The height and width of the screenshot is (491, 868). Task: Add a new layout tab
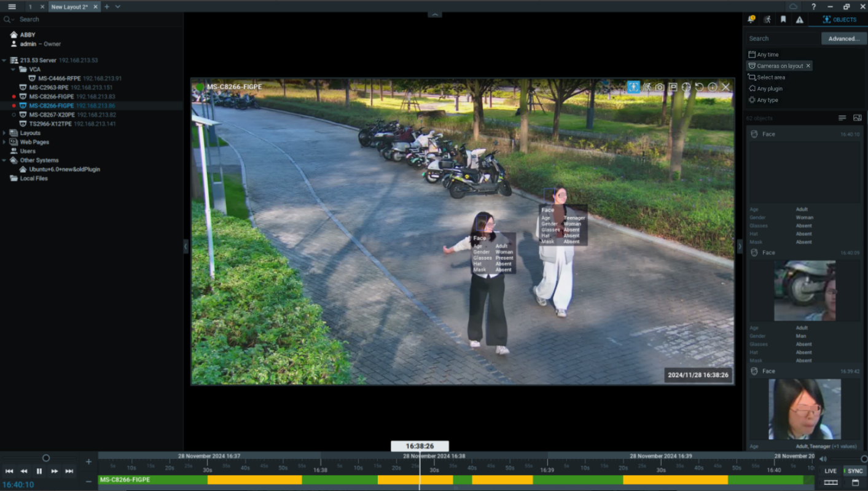point(106,7)
